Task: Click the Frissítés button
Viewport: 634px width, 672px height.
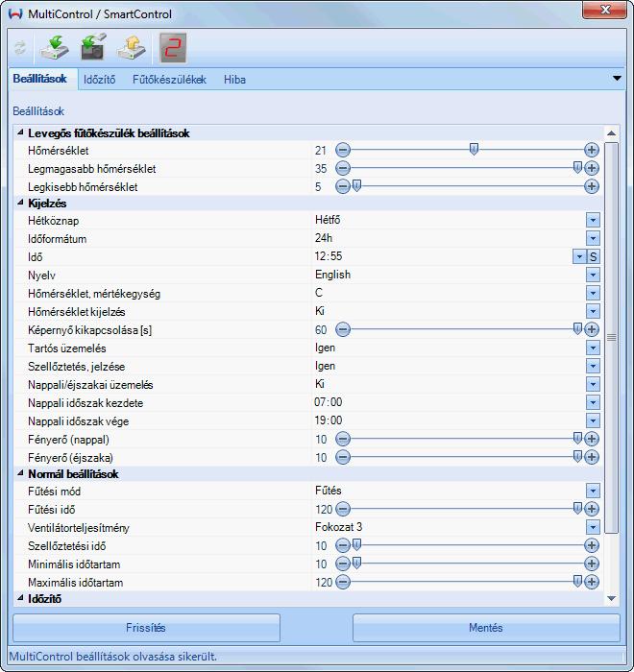Action: coord(146,628)
